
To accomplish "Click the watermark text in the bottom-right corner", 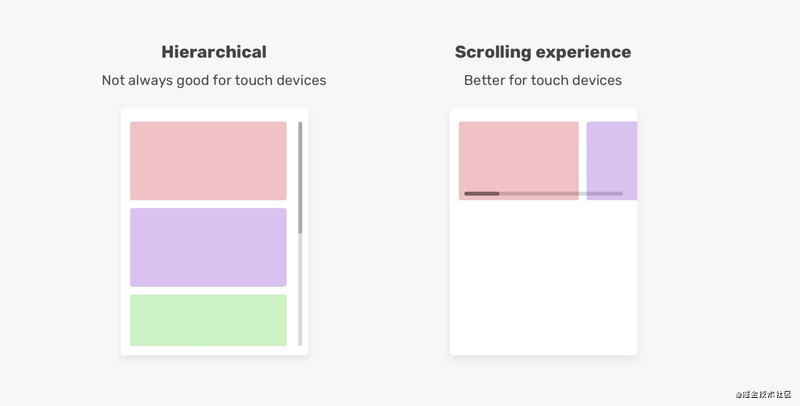I will tap(763, 394).
